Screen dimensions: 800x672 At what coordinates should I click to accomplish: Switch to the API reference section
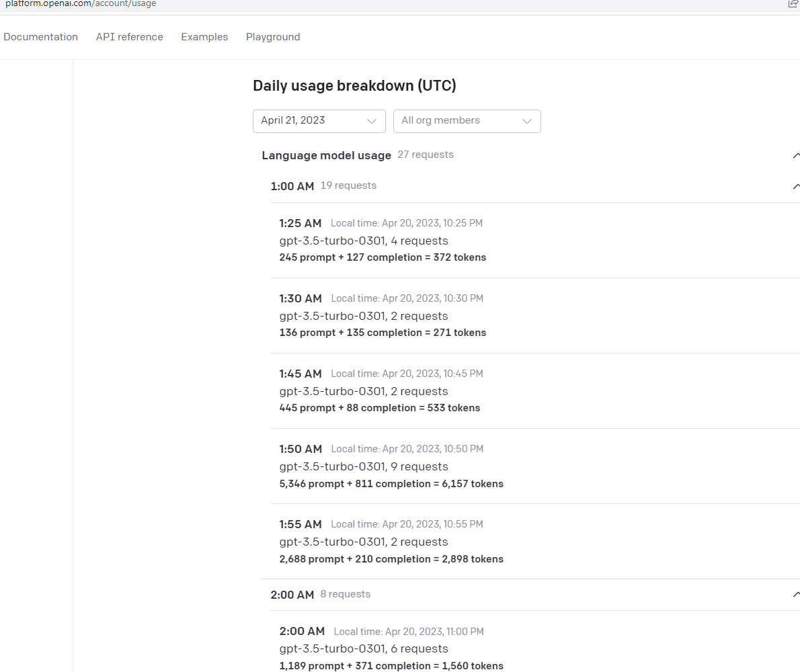point(129,37)
